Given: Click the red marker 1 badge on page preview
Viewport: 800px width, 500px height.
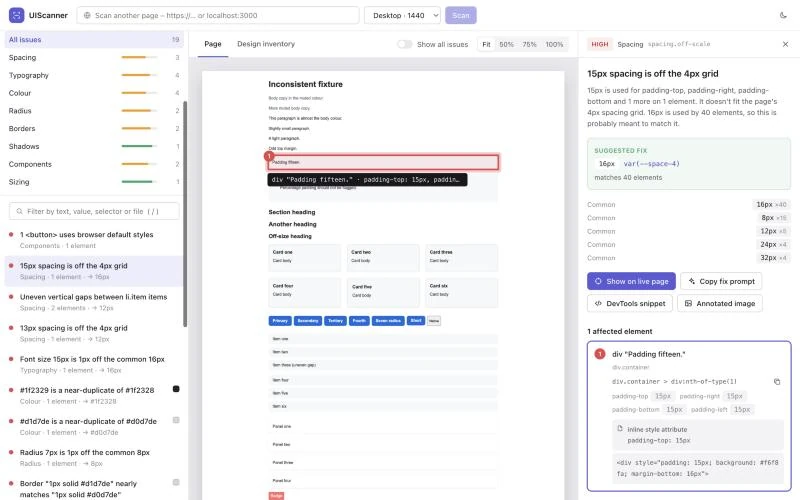Looking at the screenshot, I should pyautogui.click(x=269, y=156).
